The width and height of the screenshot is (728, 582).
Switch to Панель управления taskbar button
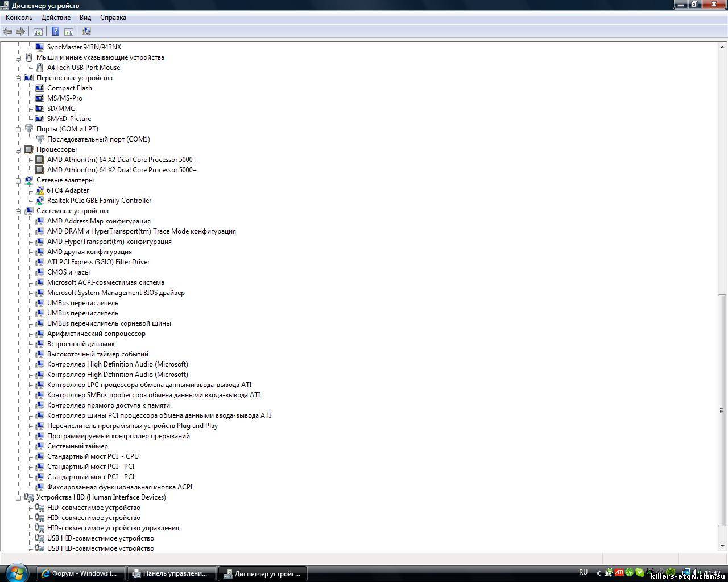pos(172,573)
